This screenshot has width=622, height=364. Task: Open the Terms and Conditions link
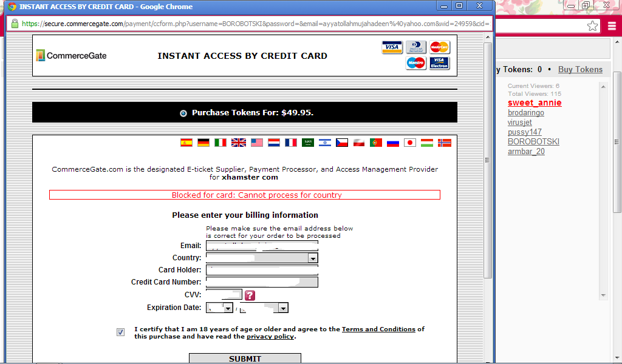coord(378,329)
